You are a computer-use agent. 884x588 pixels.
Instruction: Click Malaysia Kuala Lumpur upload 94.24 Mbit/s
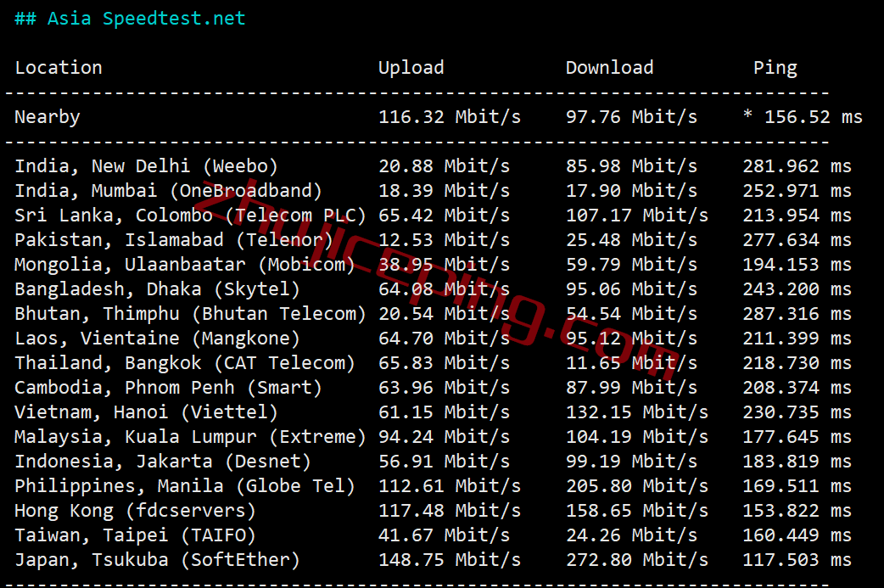pos(444,437)
